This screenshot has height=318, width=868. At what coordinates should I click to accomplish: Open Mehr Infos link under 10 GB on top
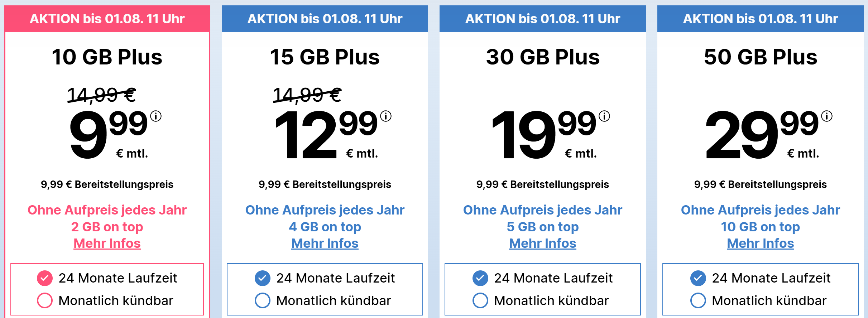[761, 244]
